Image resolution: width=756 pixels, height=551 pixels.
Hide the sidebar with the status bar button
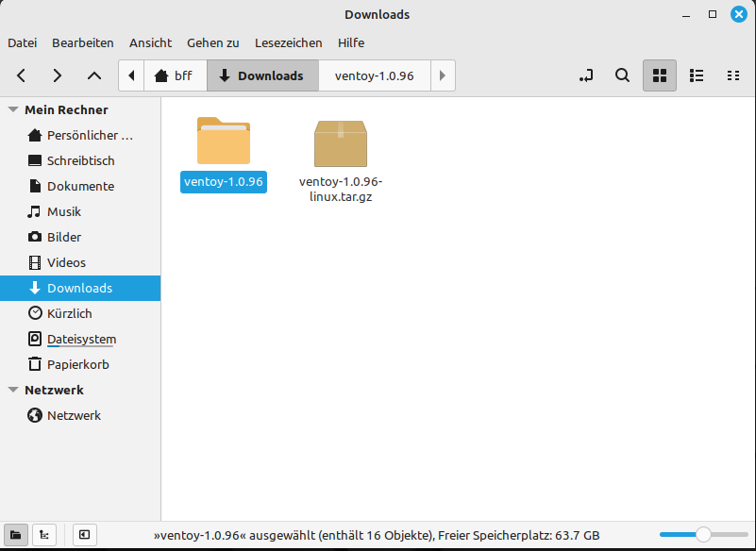click(84, 535)
